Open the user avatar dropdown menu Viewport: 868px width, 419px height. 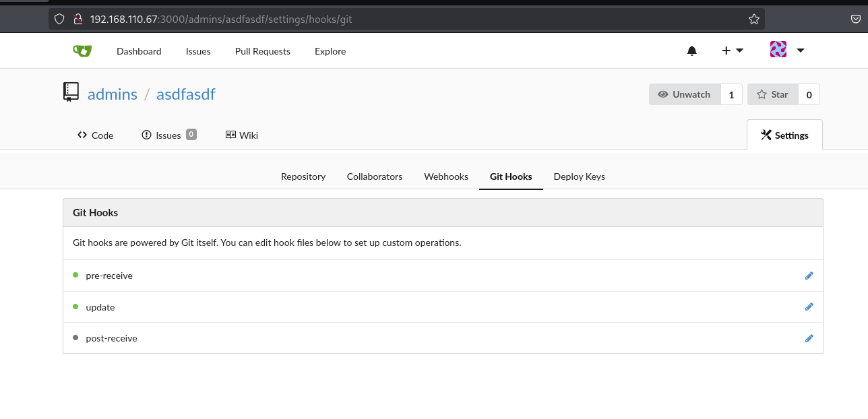787,50
